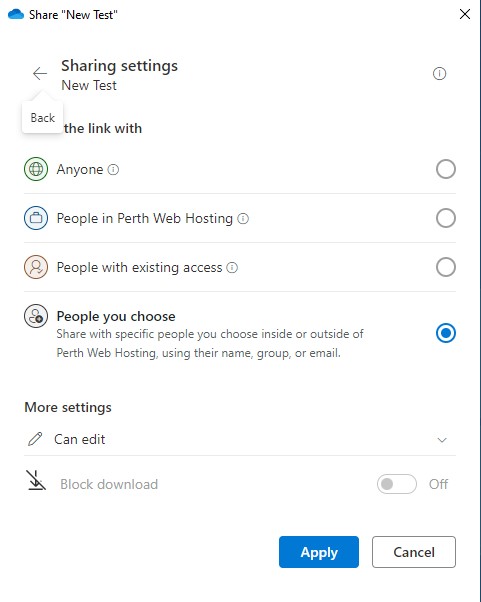Image resolution: width=481 pixels, height=602 pixels.
Task: Click the back arrow icon
Action: click(x=40, y=73)
